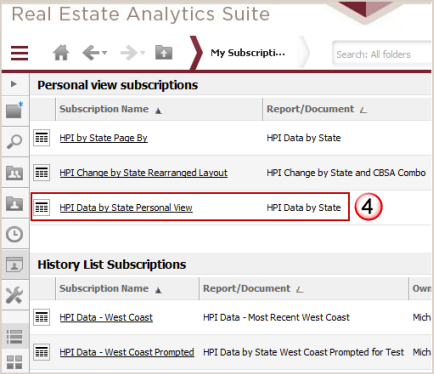Open the parent folder (up) icon
This screenshot has height=374, width=434.
pos(164,52)
